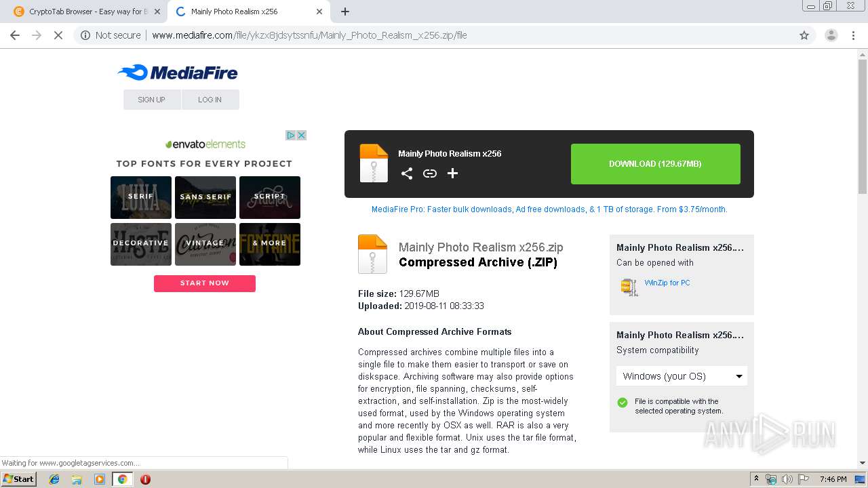Click the volume icon in system tray

point(787,479)
